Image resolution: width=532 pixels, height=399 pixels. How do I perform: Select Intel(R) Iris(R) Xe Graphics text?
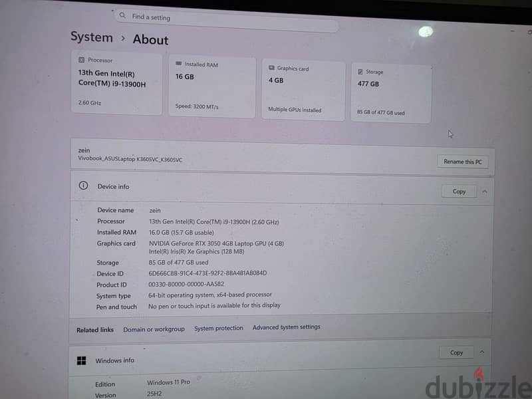(x=196, y=251)
